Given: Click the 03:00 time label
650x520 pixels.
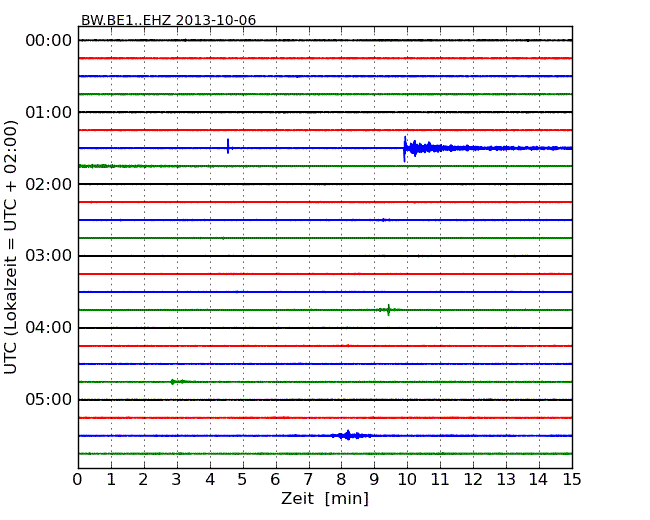Looking at the screenshot, I should click(49, 256).
